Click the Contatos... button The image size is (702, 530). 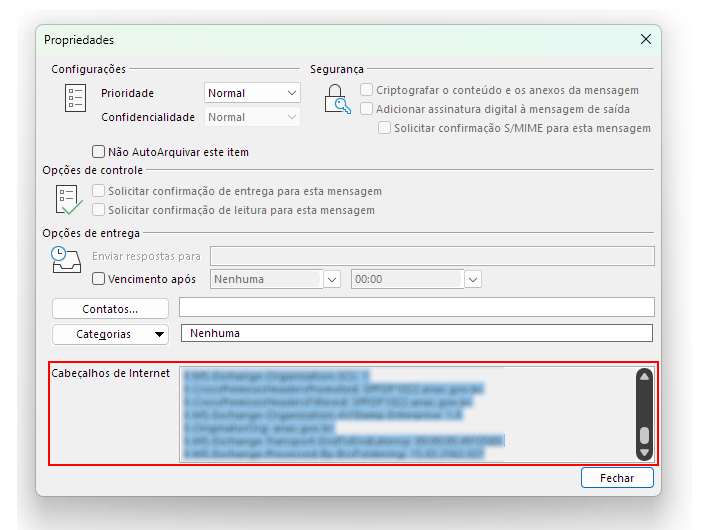coord(110,309)
